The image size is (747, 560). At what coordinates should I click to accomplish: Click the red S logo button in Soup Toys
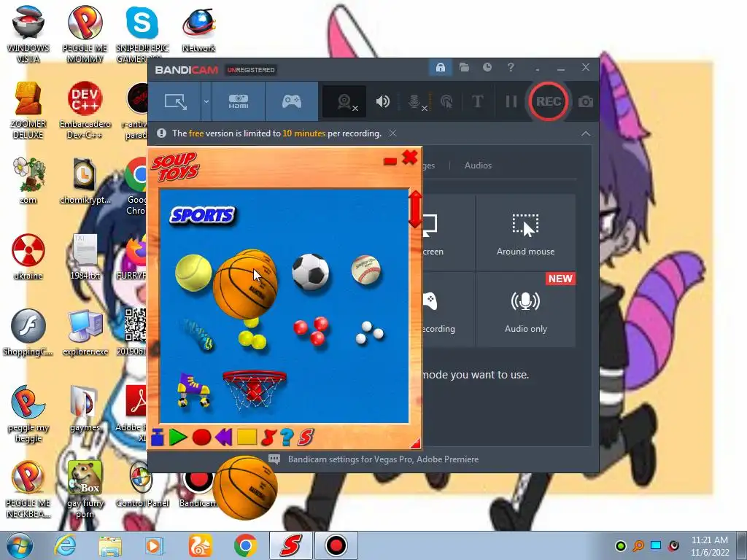(306, 437)
